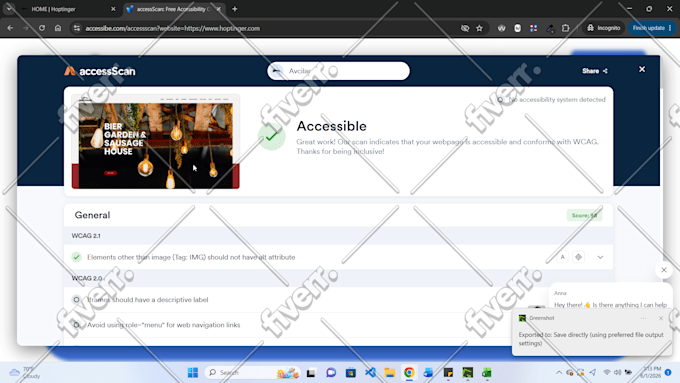Screen dimensions: 680x383
Task: Open the Extensions puzzle menu
Action: 566,28
